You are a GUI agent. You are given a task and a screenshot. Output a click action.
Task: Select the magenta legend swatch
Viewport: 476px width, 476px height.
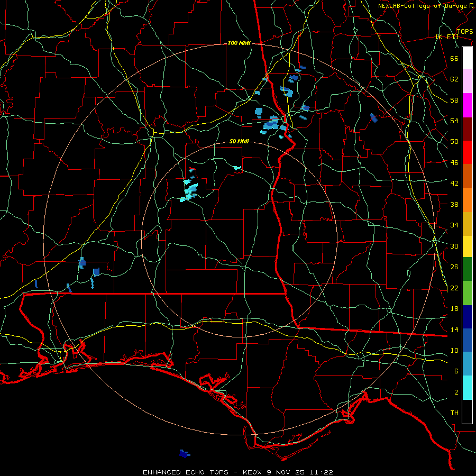pyautogui.click(x=467, y=105)
